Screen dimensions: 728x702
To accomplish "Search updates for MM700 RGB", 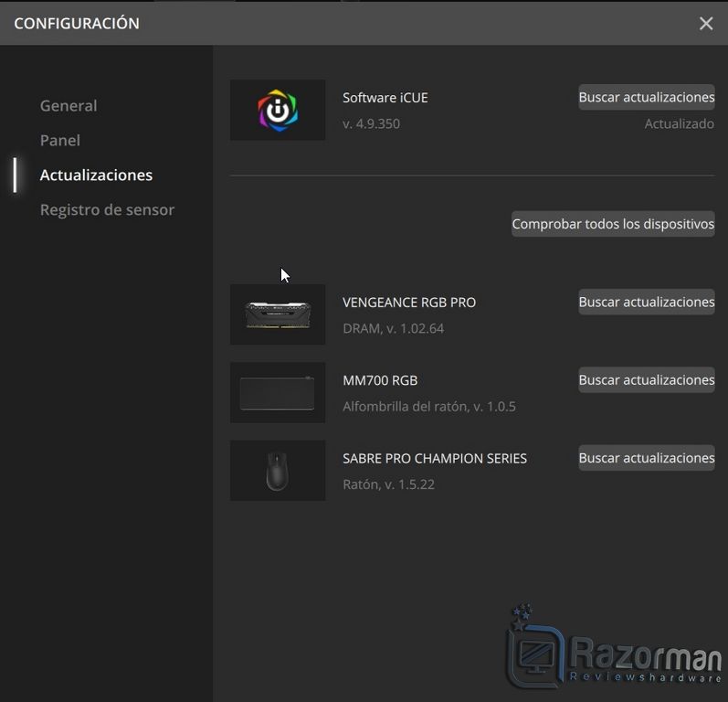I will coord(647,380).
